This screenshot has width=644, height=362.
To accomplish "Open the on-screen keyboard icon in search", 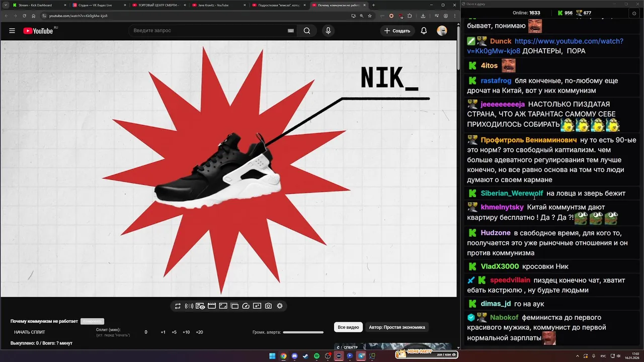I will click(x=290, y=31).
